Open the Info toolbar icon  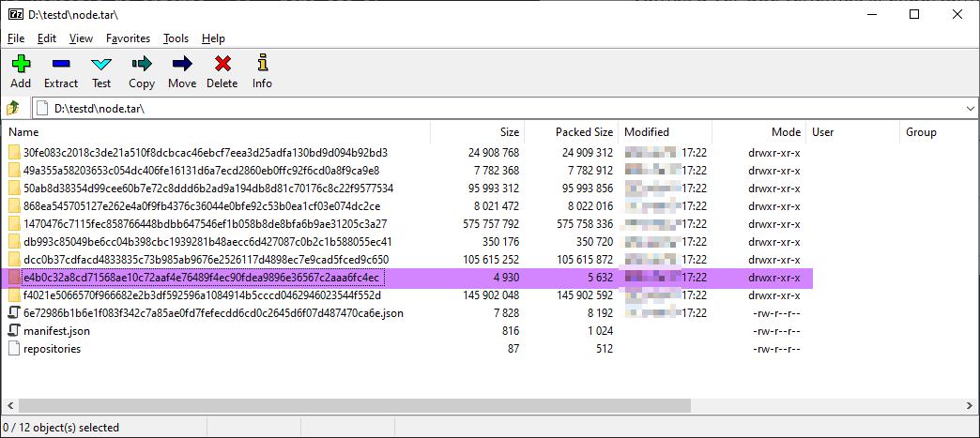(x=262, y=64)
